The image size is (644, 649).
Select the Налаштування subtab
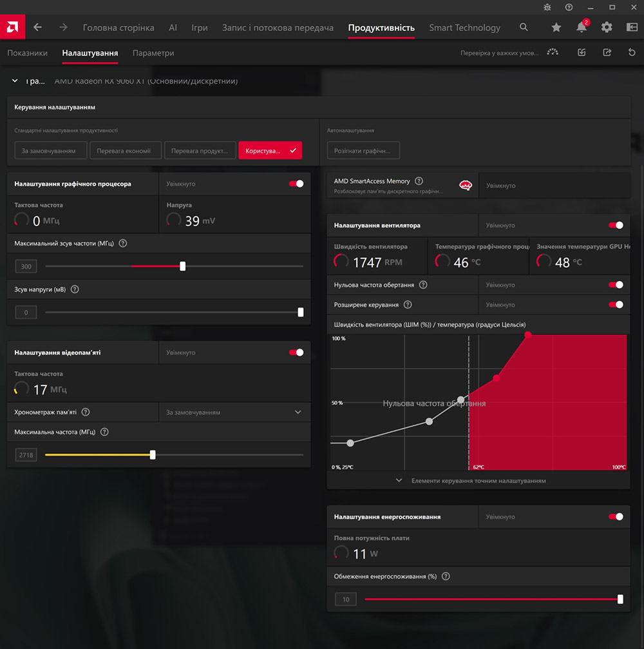click(90, 53)
